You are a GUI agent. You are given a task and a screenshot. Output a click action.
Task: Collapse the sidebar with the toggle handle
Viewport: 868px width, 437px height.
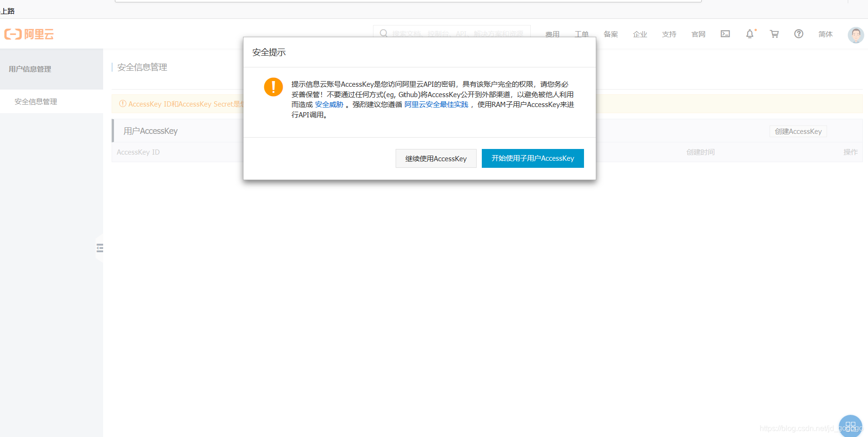(x=99, y=248)
